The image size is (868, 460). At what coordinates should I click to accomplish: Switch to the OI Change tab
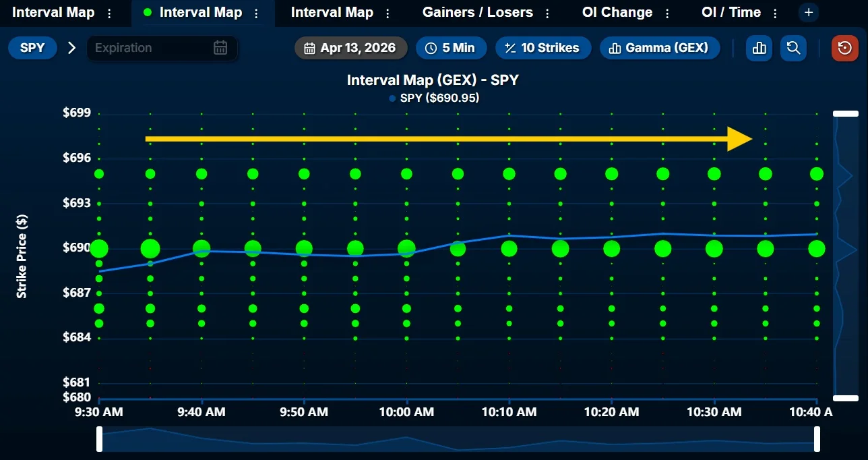pyautogui.click(x=617, y=12)
